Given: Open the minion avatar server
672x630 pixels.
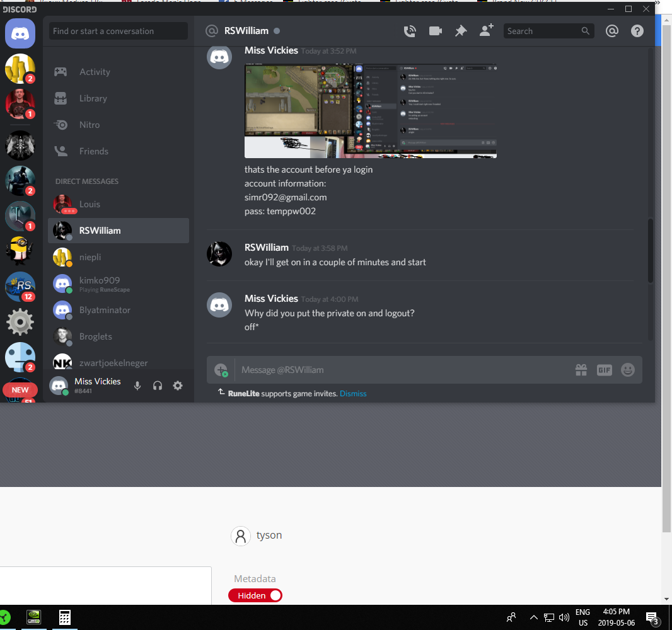Looking at the screenshot, I should [20, 251].
